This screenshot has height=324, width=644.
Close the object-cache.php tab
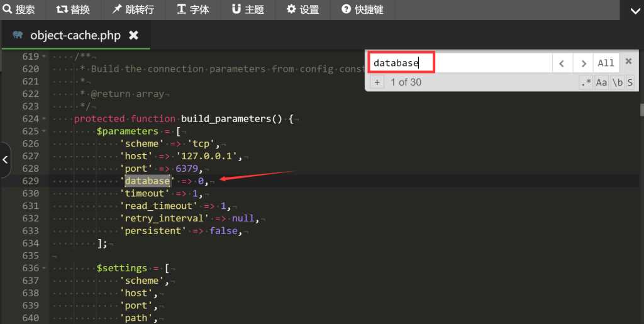(x=133, y=35)
